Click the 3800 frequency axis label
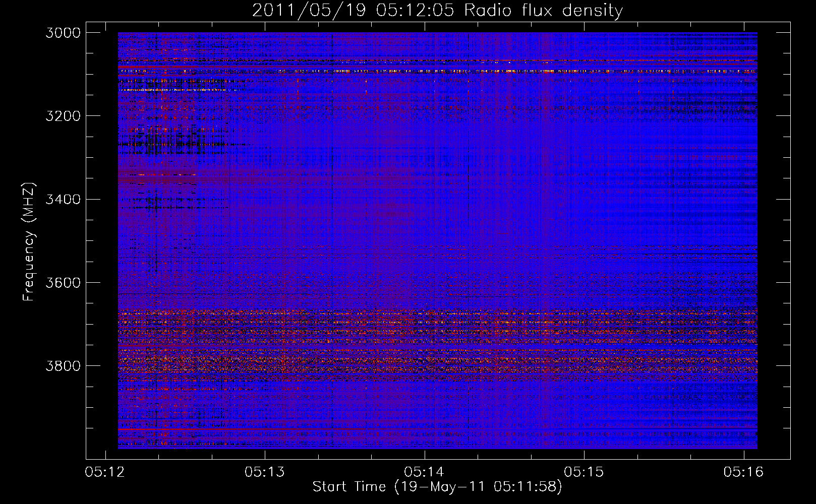Screen dimensions: 816x504 pyautogui.click(x=63, y=365)
